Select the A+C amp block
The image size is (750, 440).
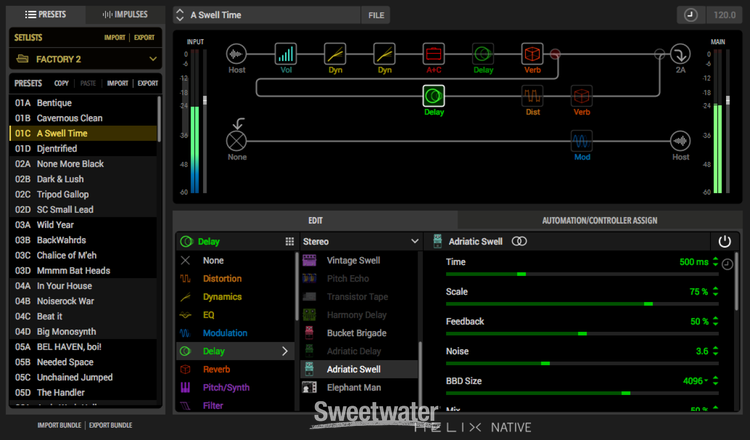[x=433, y=54]
